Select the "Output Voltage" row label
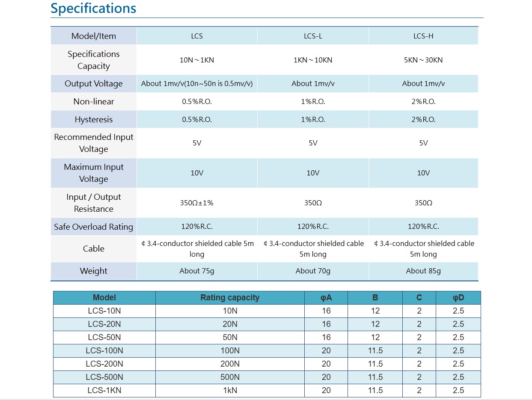Image resolution: width=532 pixels, height=400 pixels. pos(94,84)
